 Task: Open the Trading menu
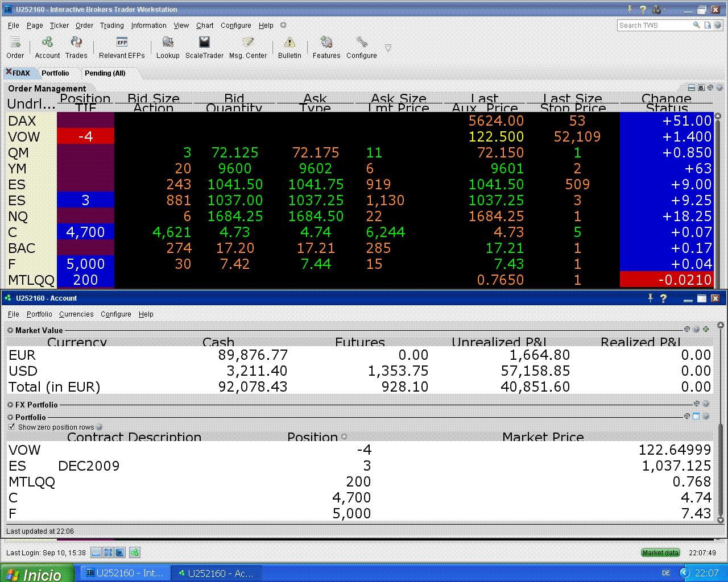point(111,26)
